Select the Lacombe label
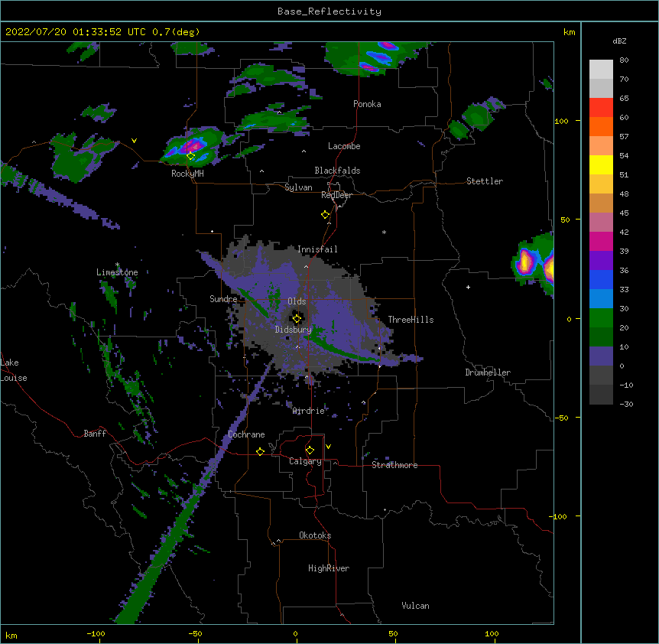Screen dimensions: 659x644 pos(344,146)
